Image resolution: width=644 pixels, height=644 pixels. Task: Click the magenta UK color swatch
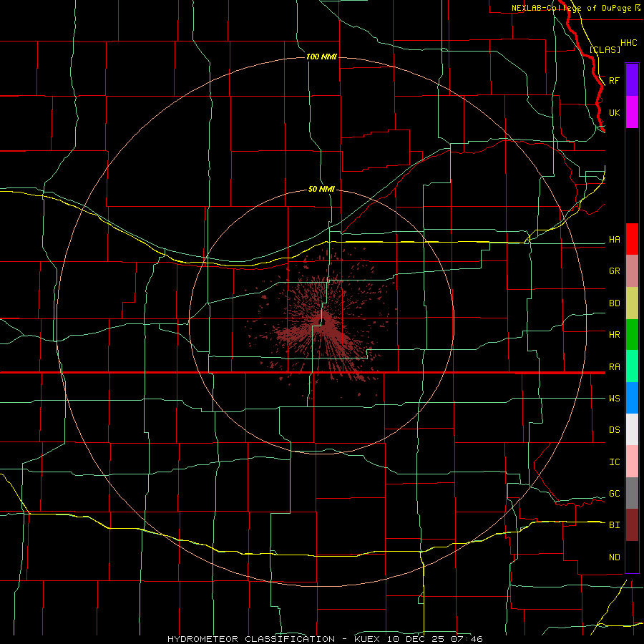coord(632,112)
